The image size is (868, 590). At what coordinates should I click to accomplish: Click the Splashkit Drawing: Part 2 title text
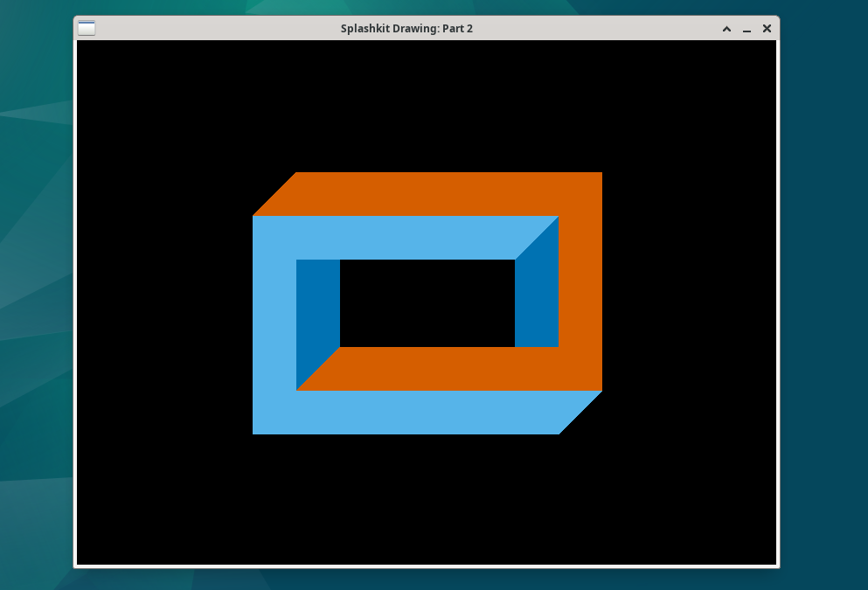coord(406,28)
